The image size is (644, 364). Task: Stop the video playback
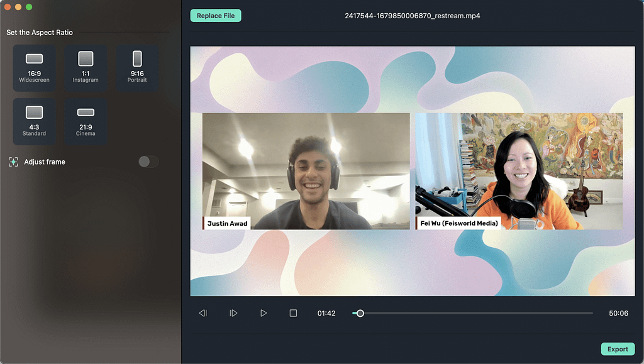tap(293, 313)
